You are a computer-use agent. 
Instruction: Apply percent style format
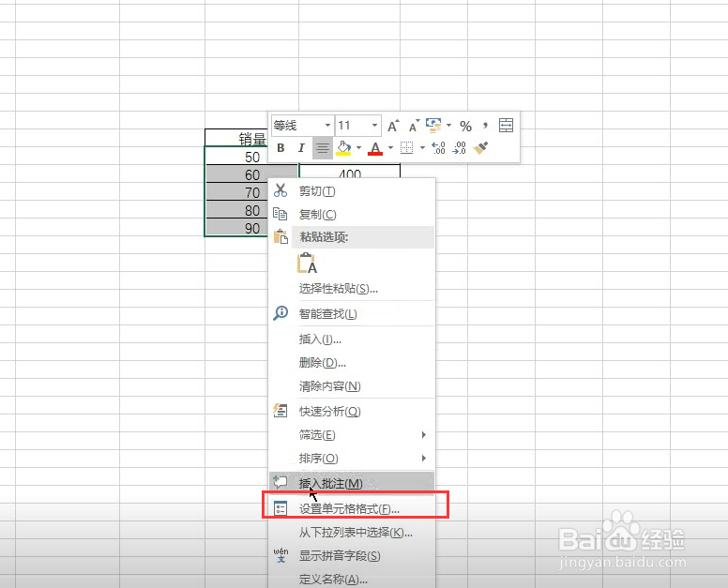pos(465,126)
